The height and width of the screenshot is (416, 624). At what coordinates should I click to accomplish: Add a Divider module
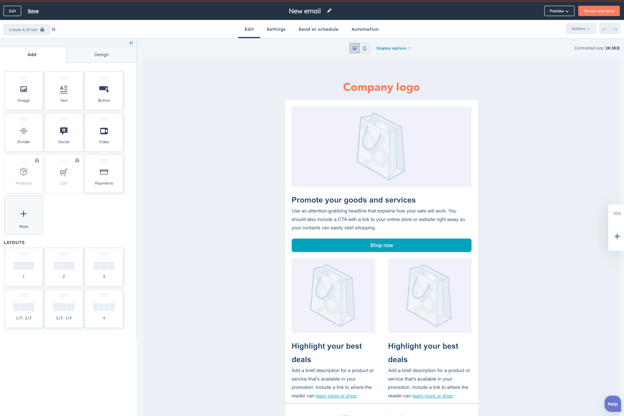pos(23,133)
